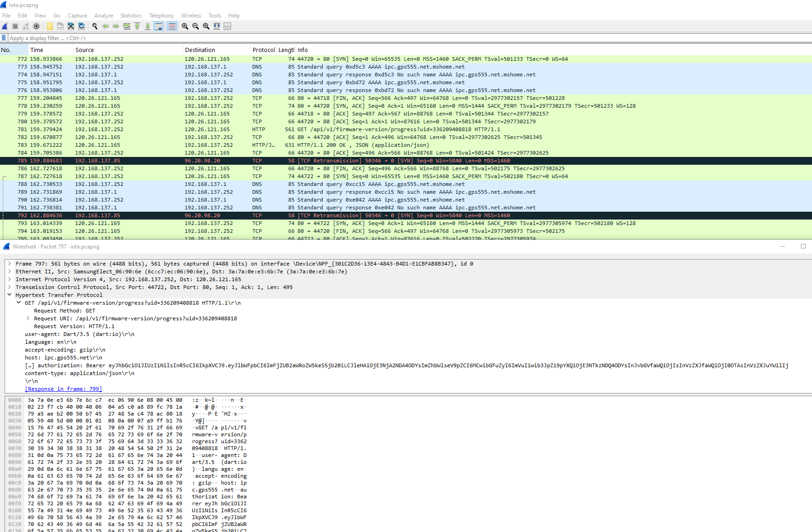
Task: Close the capture file icon
Action: (x=71, y=26)
